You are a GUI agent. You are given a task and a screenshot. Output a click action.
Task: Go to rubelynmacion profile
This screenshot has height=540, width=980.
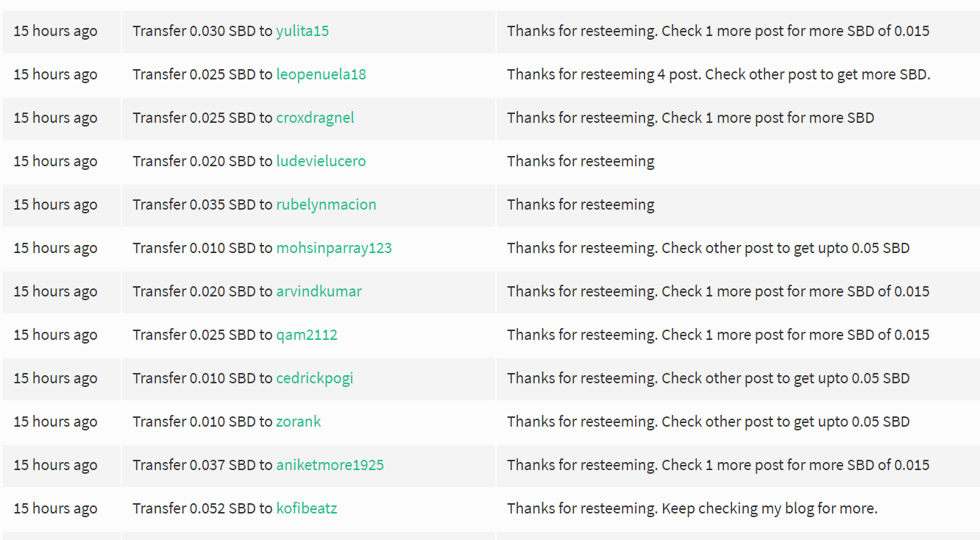326,205
